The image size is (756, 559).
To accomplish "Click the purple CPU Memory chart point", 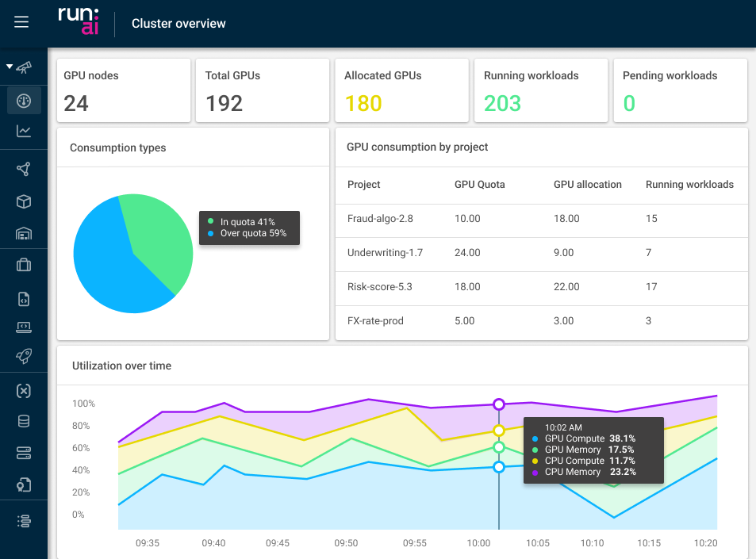I will [499, 404].
